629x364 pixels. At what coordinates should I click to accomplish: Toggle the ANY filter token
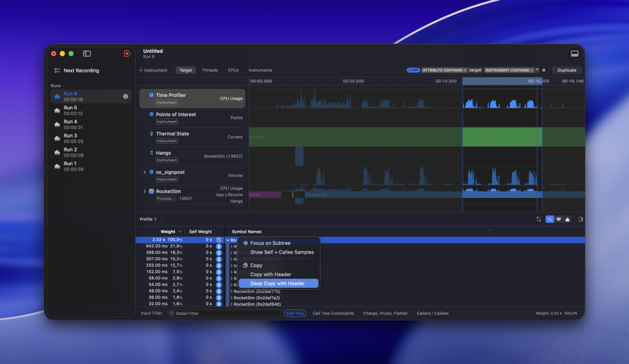[413, 70]
